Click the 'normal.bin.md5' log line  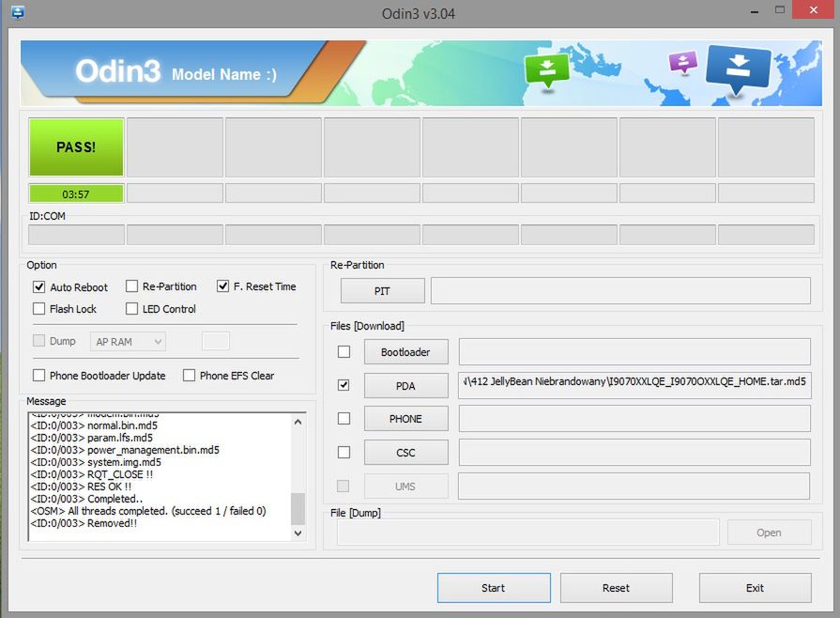pyautogui.click(x=94, y=425)
